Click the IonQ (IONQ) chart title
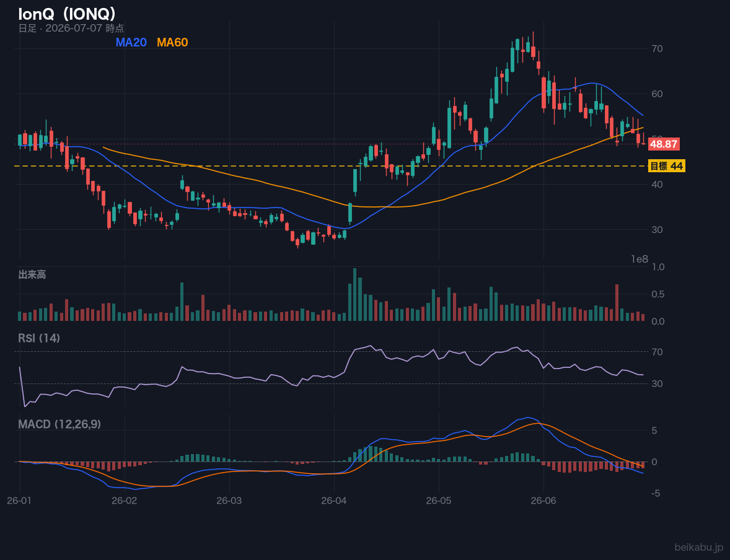This screenshot has height=560, width=730. click(67, 14)
